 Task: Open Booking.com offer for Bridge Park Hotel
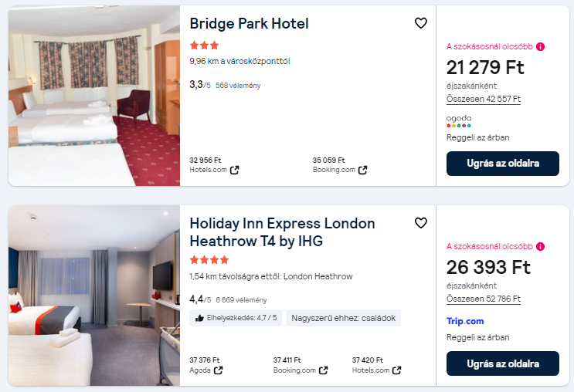point(339,165)
